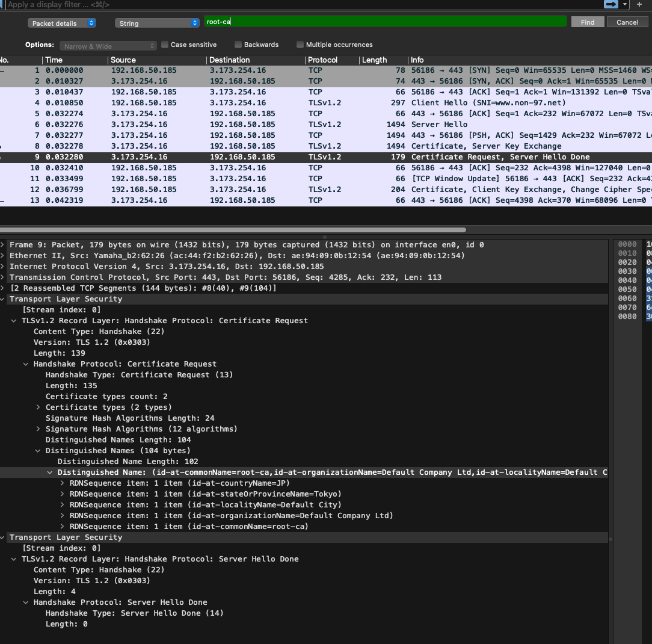Expand the Frame 9 details row
This screenshot has height=644, width=652.
(x=4, y=245)
